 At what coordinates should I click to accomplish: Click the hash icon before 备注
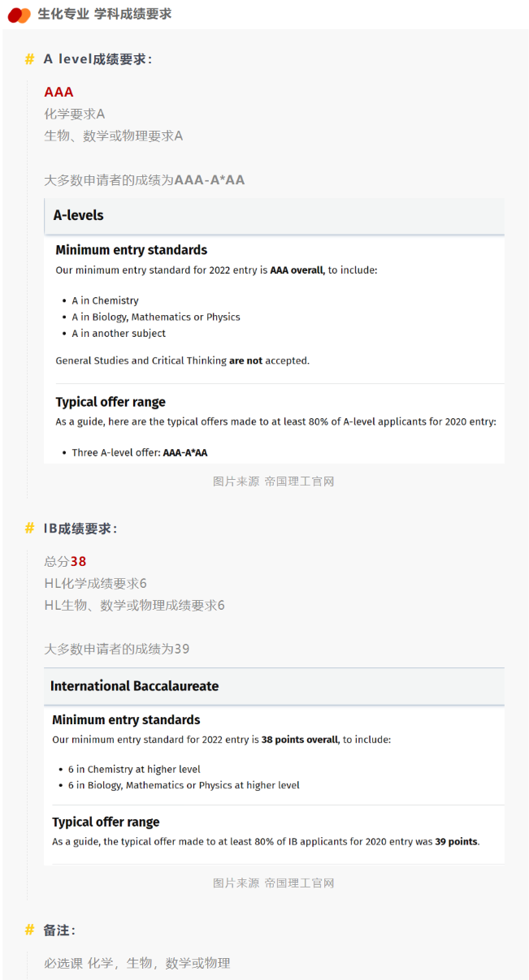click(x=30, y=930)
